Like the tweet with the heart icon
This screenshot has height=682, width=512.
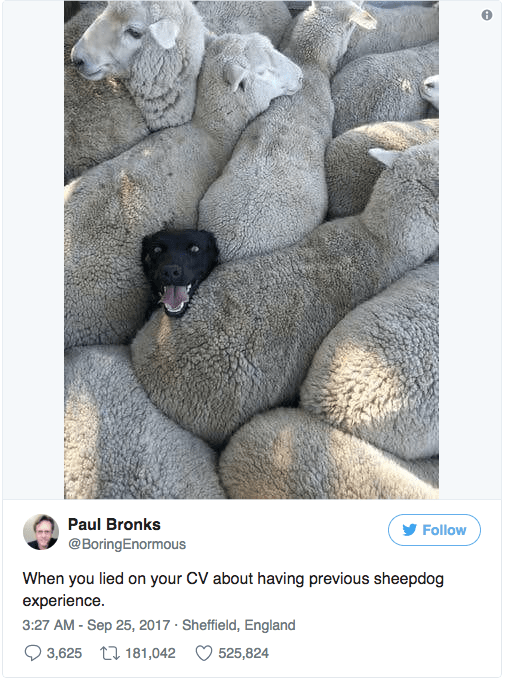[204, 653]
